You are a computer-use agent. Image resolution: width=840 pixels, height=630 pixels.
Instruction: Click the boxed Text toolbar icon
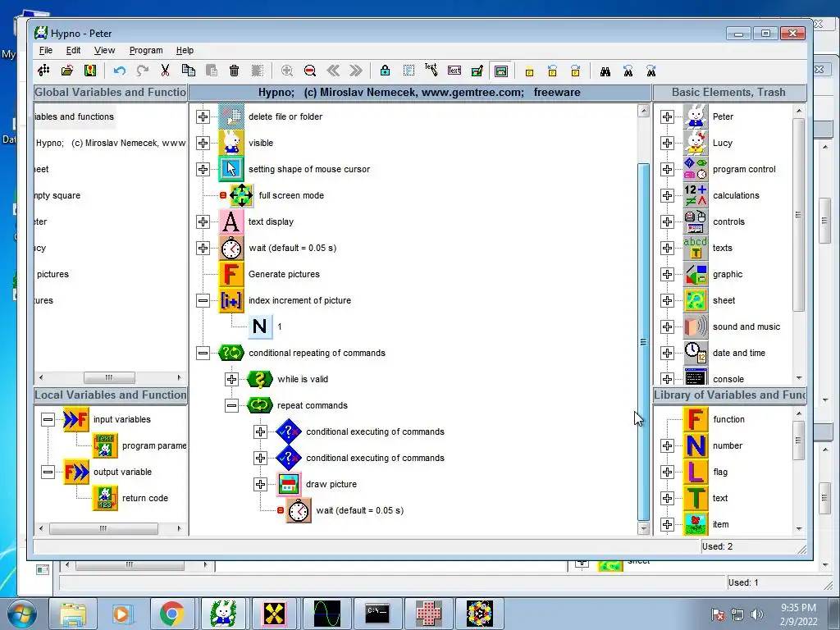[454, 71]
